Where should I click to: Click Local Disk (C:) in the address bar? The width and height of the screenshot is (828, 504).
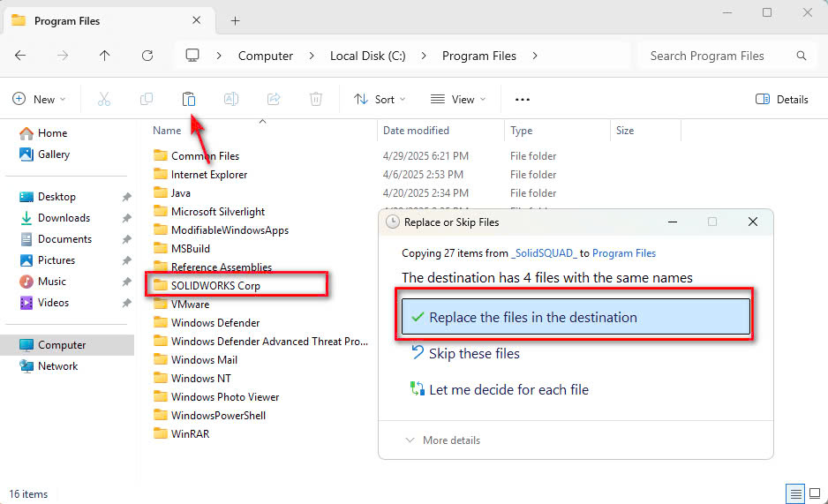click(367, 56)
